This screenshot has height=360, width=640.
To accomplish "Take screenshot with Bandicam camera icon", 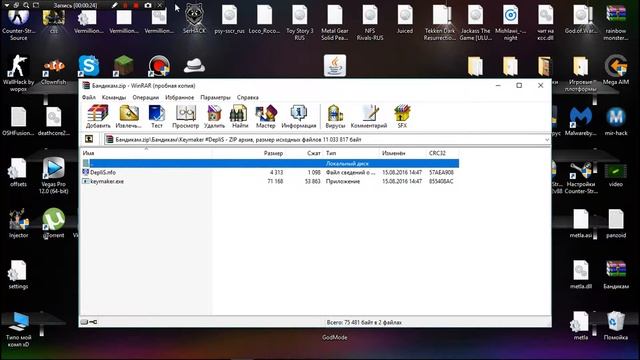I will coord(148,5).
